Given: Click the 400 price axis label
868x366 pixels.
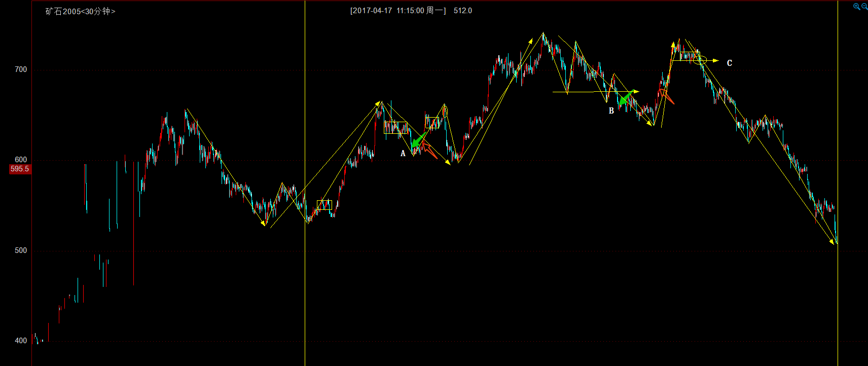Looking at the screenshot, I should [x=21, y=341].
